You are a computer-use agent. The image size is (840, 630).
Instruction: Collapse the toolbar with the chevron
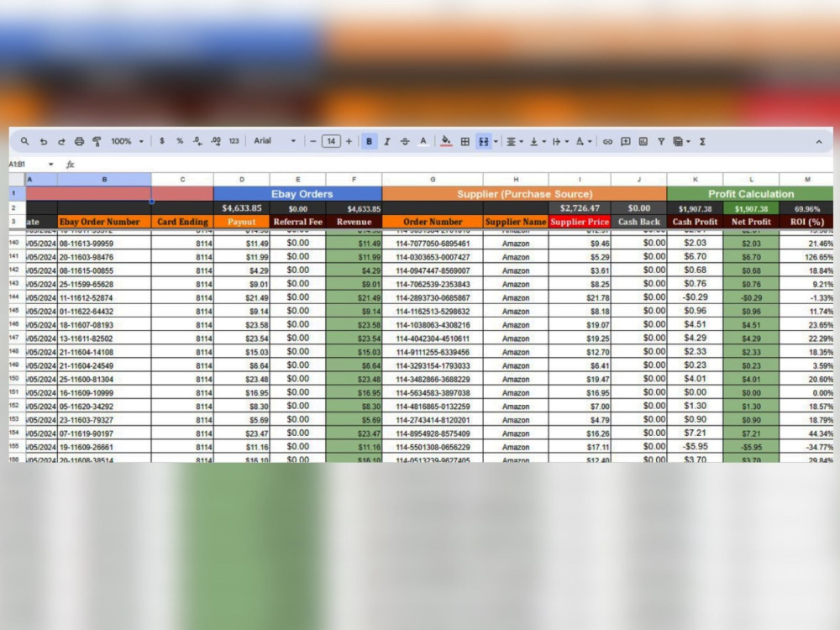coord(818,142)
